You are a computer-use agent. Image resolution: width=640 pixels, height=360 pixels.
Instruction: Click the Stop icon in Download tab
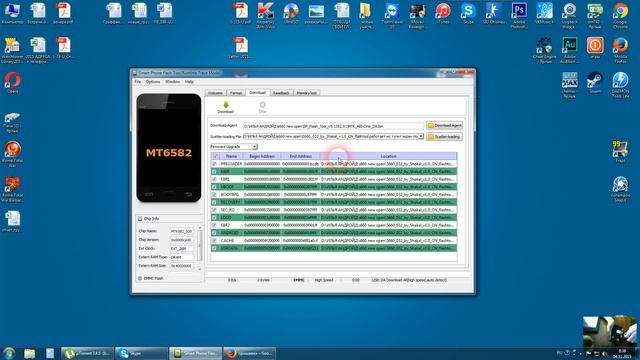[x=262, y=105]
